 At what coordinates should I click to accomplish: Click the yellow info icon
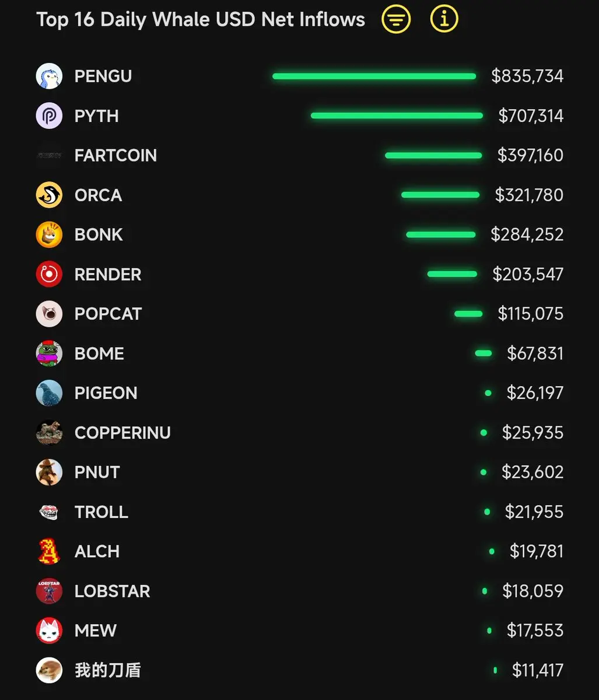click(x=444, y=19)
